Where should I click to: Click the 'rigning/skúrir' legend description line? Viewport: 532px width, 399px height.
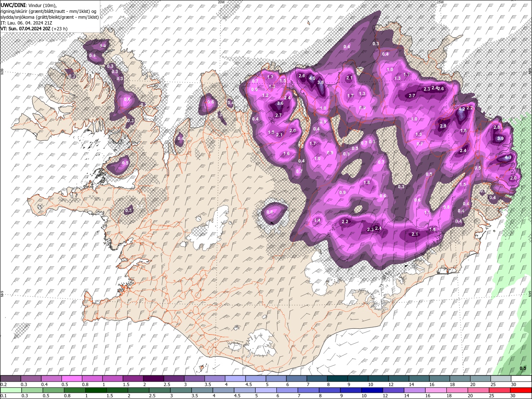tap(49, 11)
